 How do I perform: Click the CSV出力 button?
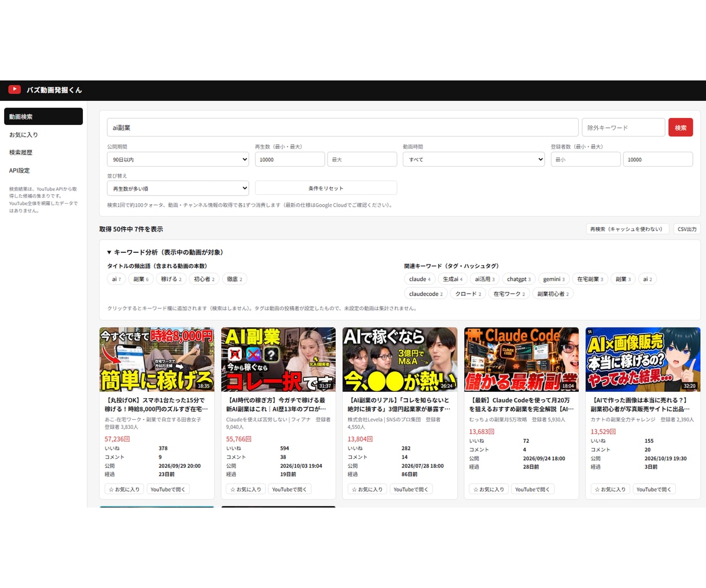click(687, 229)
